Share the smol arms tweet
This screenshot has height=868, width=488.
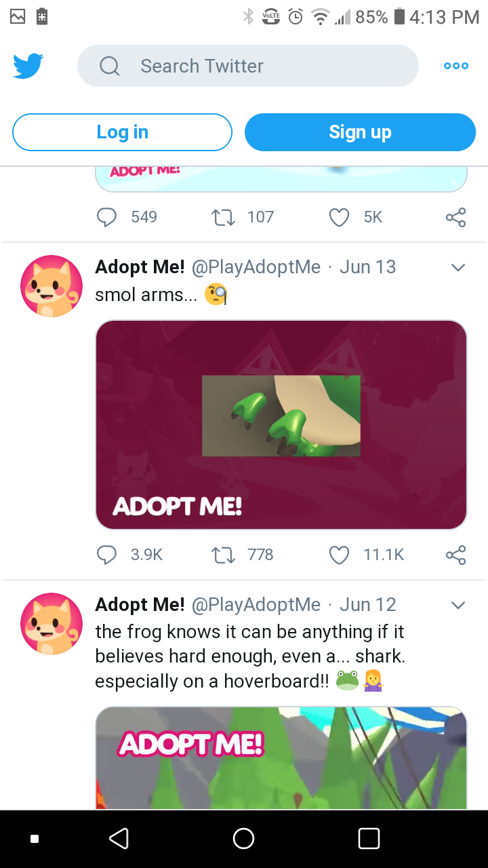tap(455, 555)
